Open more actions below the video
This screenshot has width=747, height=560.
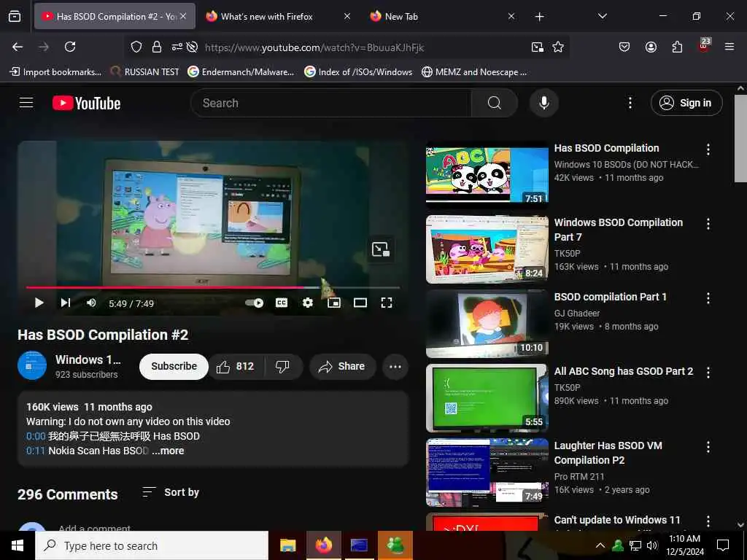coord(395,366)
